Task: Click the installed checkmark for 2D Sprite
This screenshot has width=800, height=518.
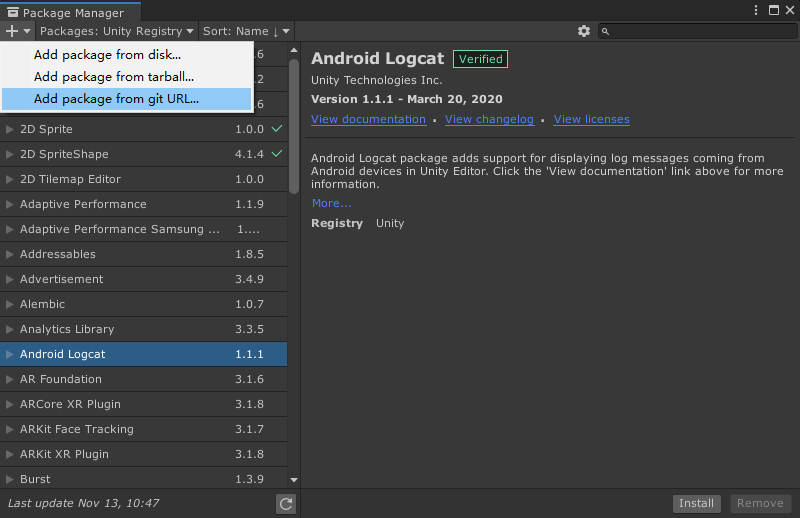Action: point(277,129)
